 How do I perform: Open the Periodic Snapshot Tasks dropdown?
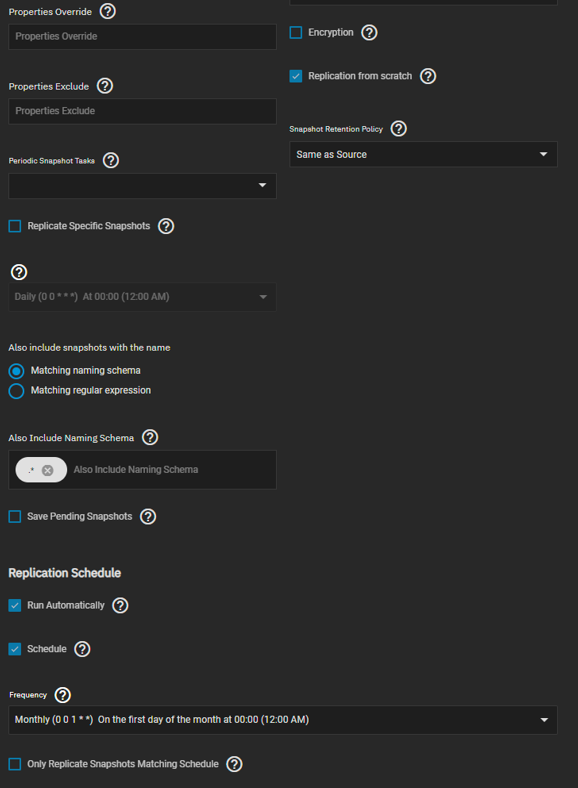click(x=142, y=185)
